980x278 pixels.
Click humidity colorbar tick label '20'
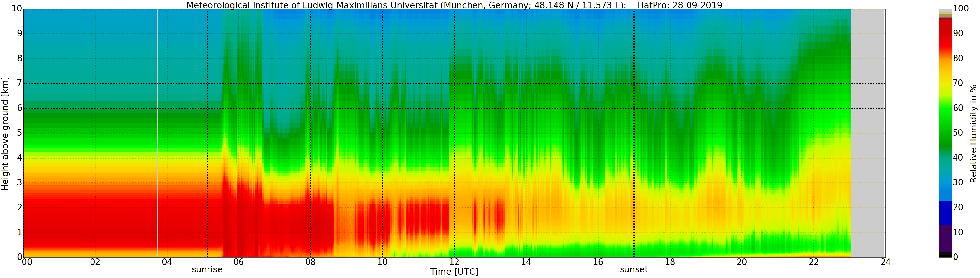point(958,208)
